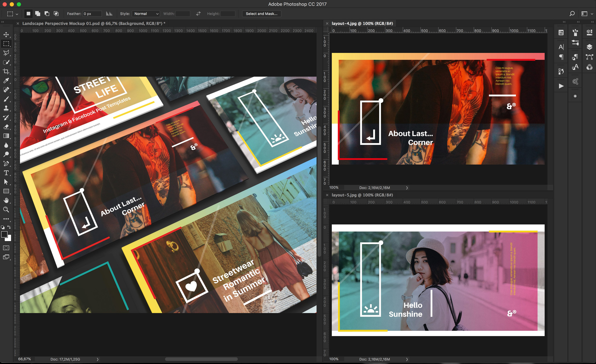Switch to Landscape Perspective Mockup 01.psd tab

coord(93,23)
